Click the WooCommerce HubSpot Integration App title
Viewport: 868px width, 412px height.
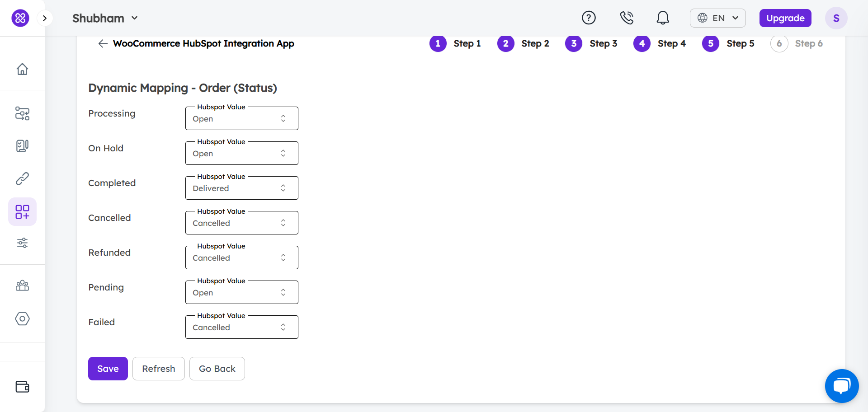[203, 43]
